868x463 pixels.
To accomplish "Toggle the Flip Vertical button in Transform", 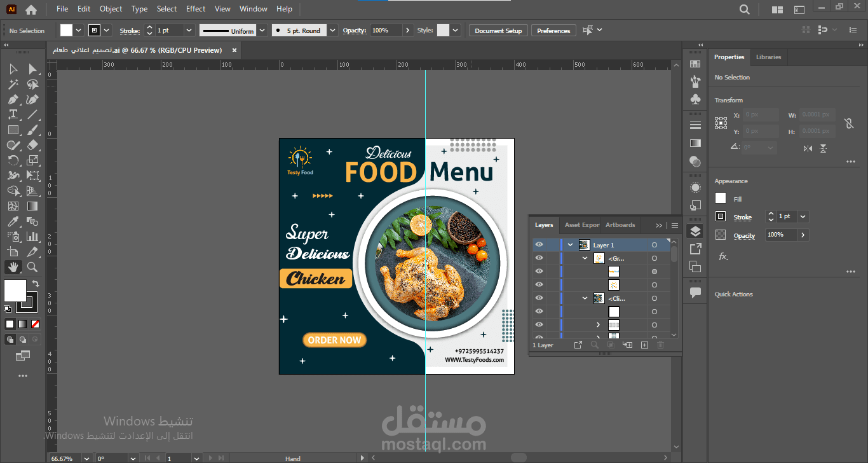I will click(823, 148).
